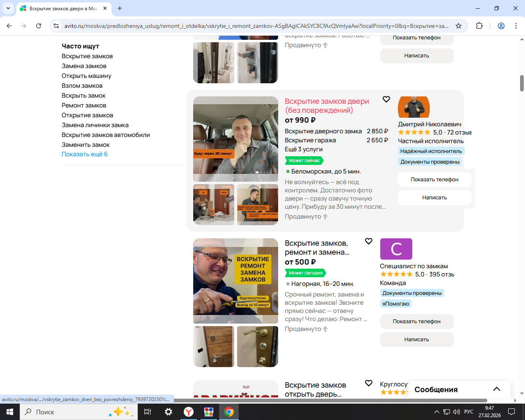The image size is (525, 420).
Task: Open the Chrome profile icon
Action: pos(501,26)
